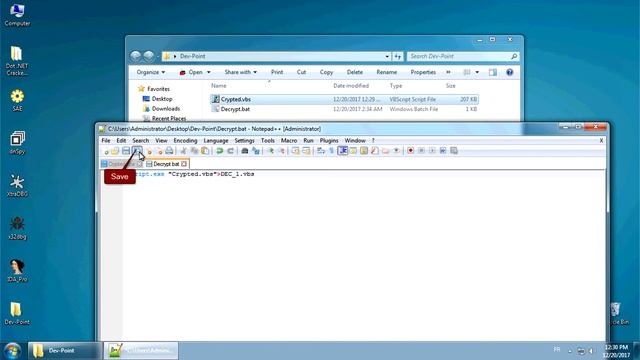Click the macro Playback icon
The height and width of the screenshot is (360, 640).
tap(432, 151)
